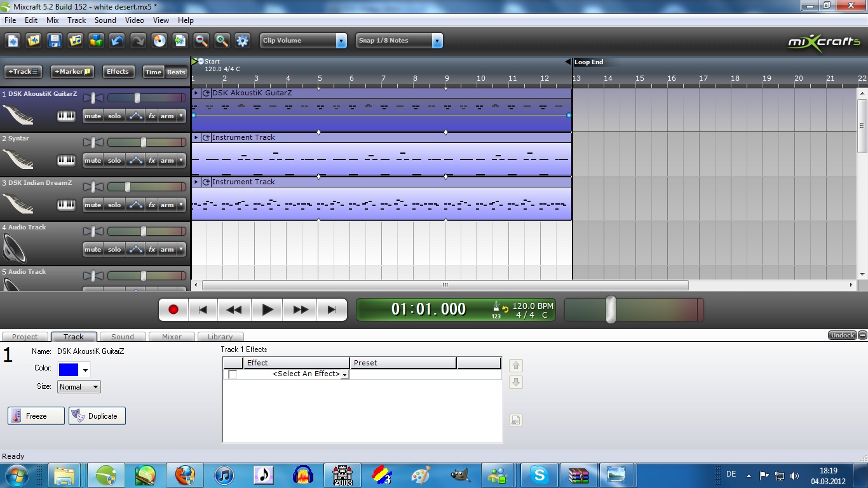Image resolution: width=868 pixels, height=488 pixels.
Task: Mute the DSK Indian DreamZ track
Action: point(93,205)
